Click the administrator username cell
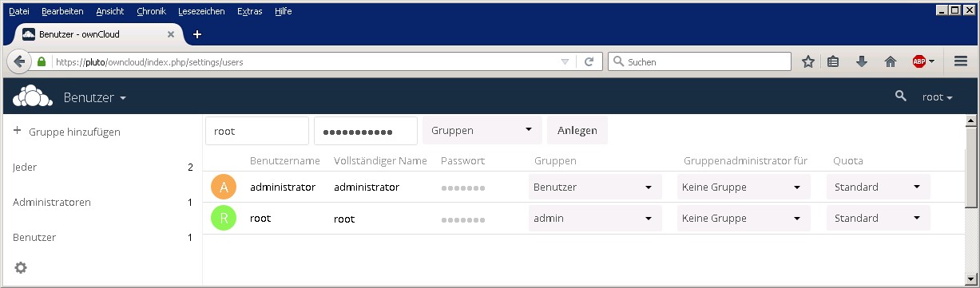This screenshot has height=288, width=980. 283,187
